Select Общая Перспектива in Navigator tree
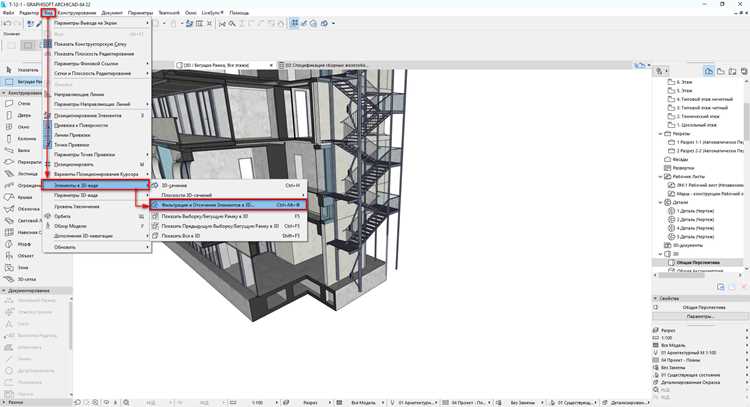This screenshot has height=407, width=750. pyautogui.click(x=698, y=263)
